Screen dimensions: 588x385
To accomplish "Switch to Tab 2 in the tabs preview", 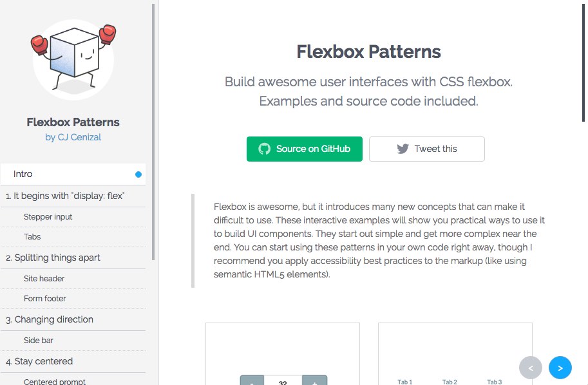I will (x=450, y=381).
